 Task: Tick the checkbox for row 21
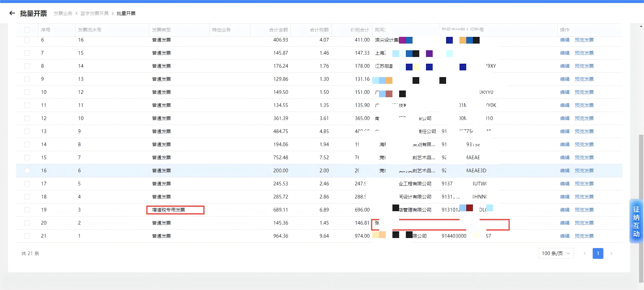click(27, 236)
